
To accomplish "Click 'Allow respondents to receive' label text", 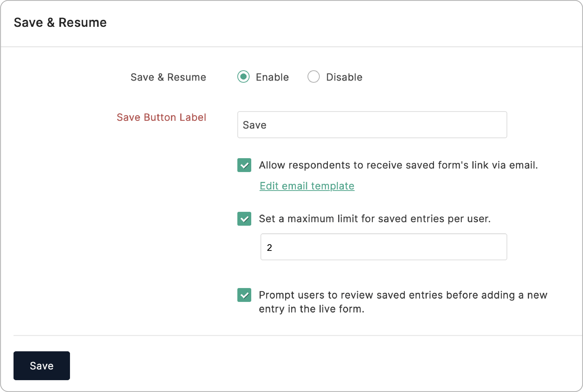I will point(398,165).
